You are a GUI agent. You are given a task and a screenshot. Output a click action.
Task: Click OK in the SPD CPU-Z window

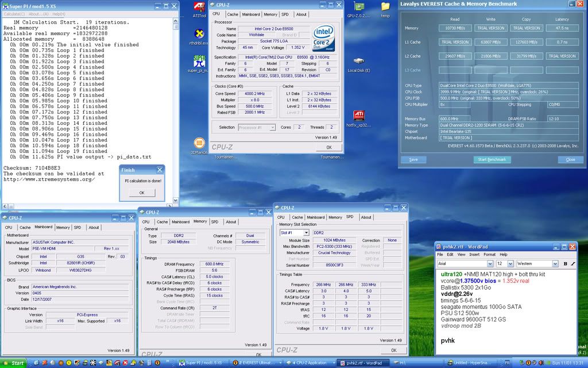pos(394,350)
